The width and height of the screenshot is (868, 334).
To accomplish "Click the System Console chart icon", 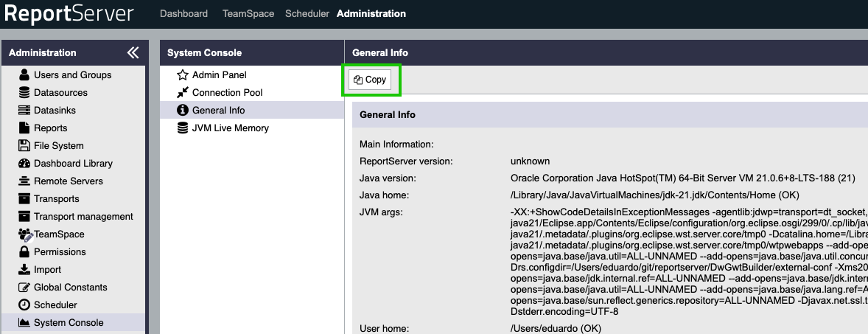I will [x=24, y=323].
